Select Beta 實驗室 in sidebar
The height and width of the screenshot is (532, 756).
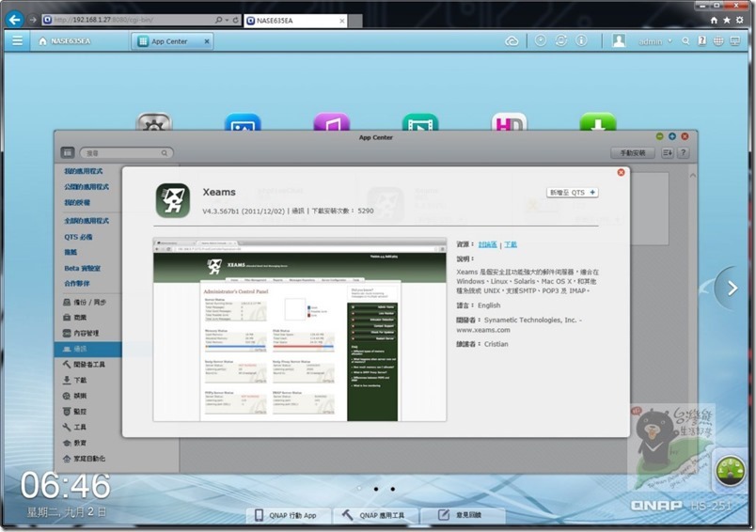tap(83, 268)
